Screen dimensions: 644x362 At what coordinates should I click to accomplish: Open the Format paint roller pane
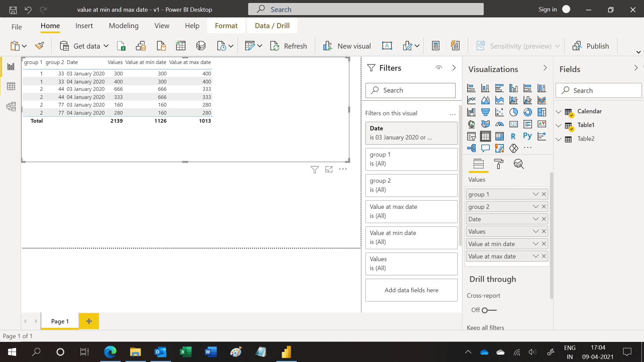pos(499,164)
